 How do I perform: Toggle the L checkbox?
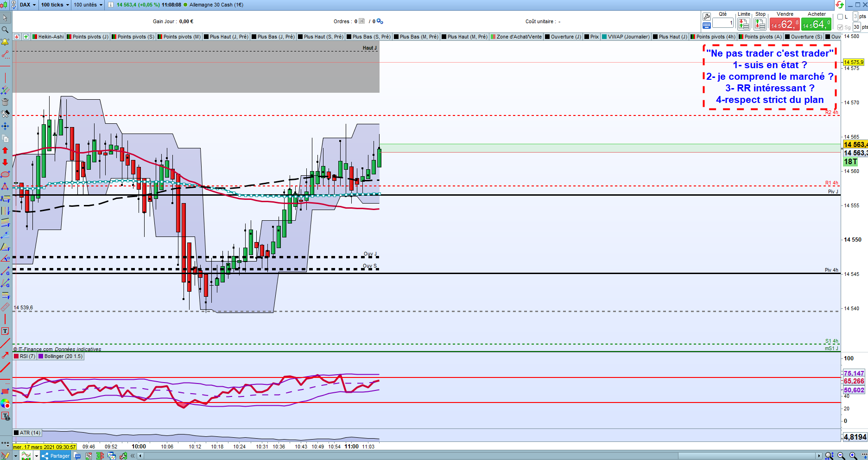(x=840, y=17)
